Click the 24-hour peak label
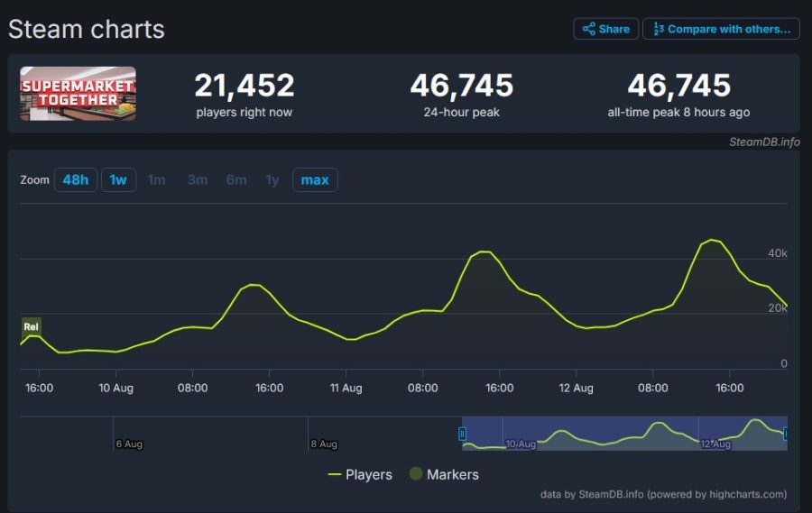The height and width of the screenshot is (513, 812). pos(461,113)
